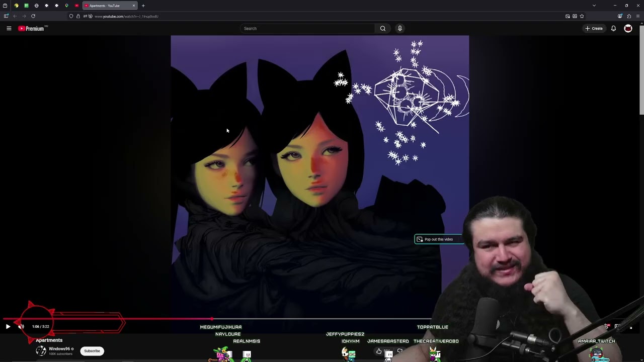Play the paused video

coord(8,327)
